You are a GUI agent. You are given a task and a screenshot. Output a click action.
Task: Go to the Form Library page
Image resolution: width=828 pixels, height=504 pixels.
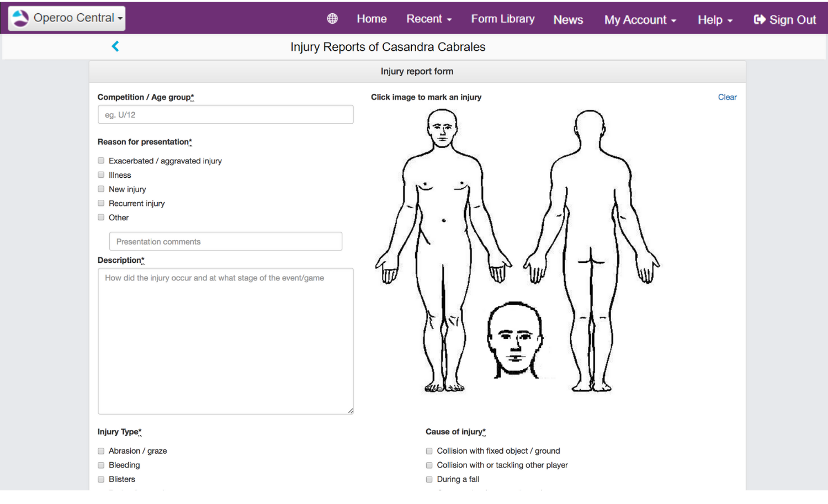point(502,19)
